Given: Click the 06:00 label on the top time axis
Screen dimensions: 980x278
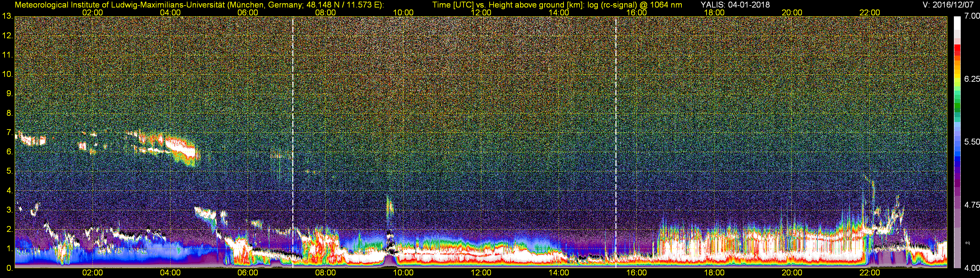Looking at the screenshot, I should tap(248, 12).
